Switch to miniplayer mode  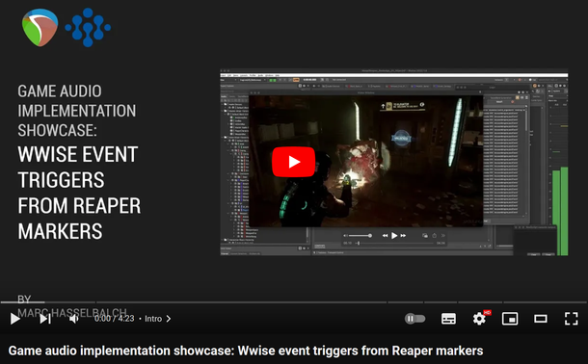click(x=510, y=319)
